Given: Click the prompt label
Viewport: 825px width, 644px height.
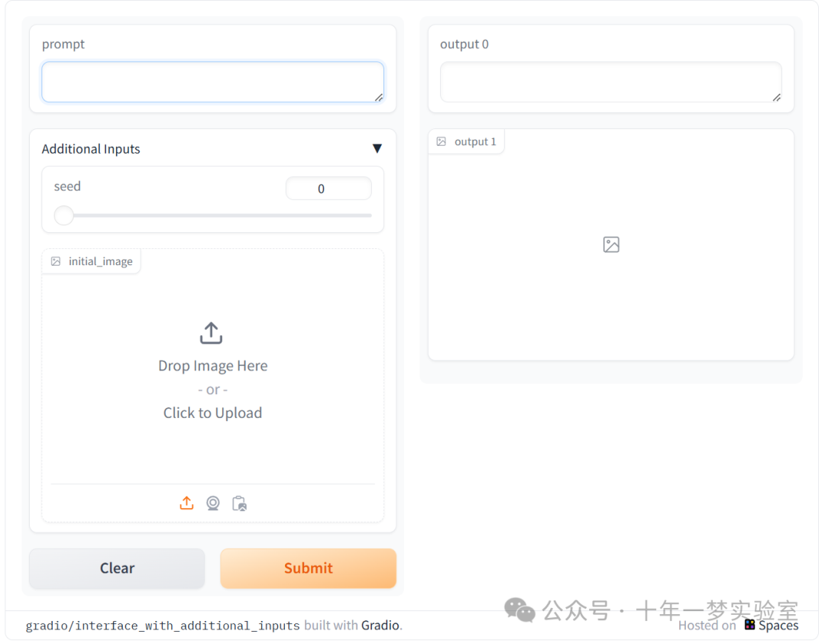Looking at the screenshot, I should [x=63, y=44].
